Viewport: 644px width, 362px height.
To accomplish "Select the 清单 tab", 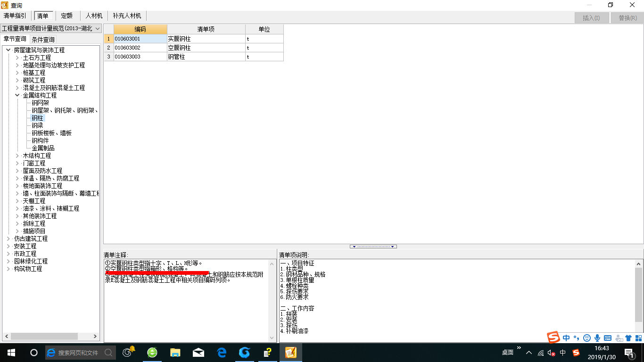I will [43, 16].
